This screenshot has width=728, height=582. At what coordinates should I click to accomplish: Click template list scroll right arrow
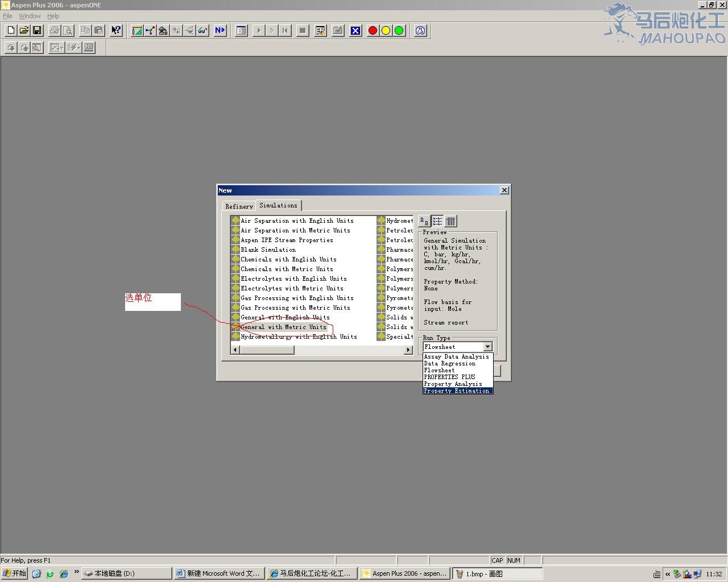point(408,350)
